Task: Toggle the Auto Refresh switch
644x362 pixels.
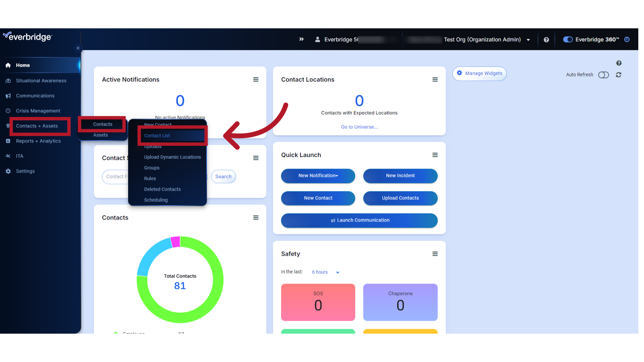Action: [603, 75]
